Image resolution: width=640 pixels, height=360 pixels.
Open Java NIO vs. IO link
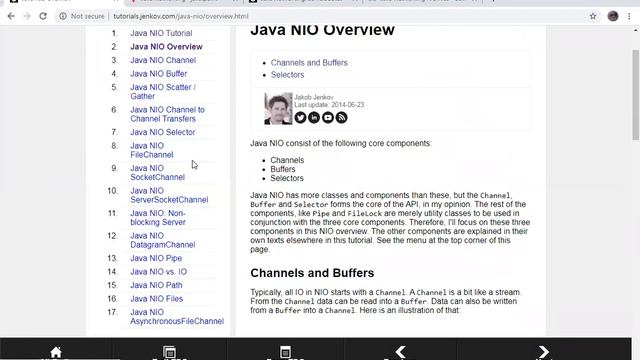(x=158, y=271)
